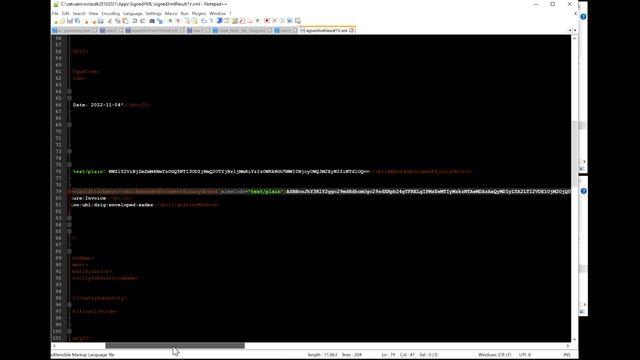This screenshot has height=360, width=640.
Task: Click the Redo arrow icon
Action: tap(143, 21)
